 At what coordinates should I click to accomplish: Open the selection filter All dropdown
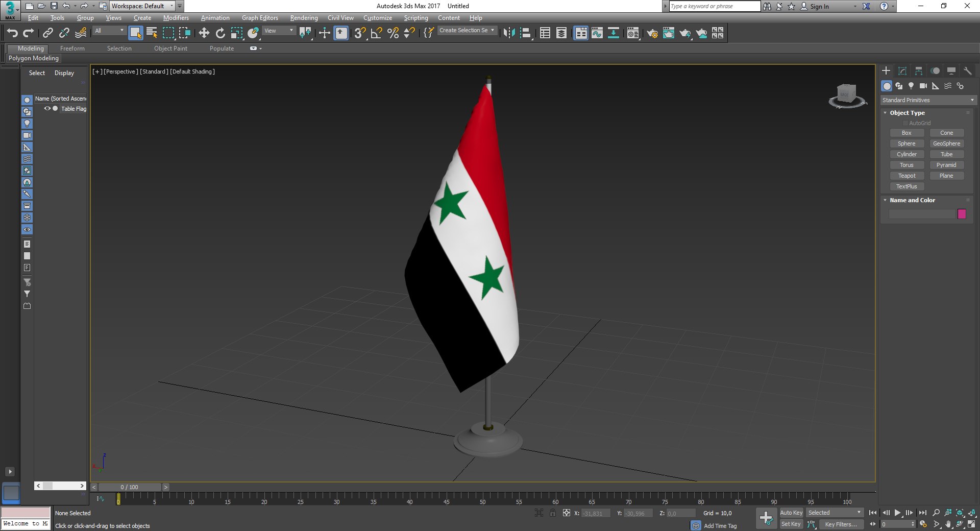(x=109, y=31)
